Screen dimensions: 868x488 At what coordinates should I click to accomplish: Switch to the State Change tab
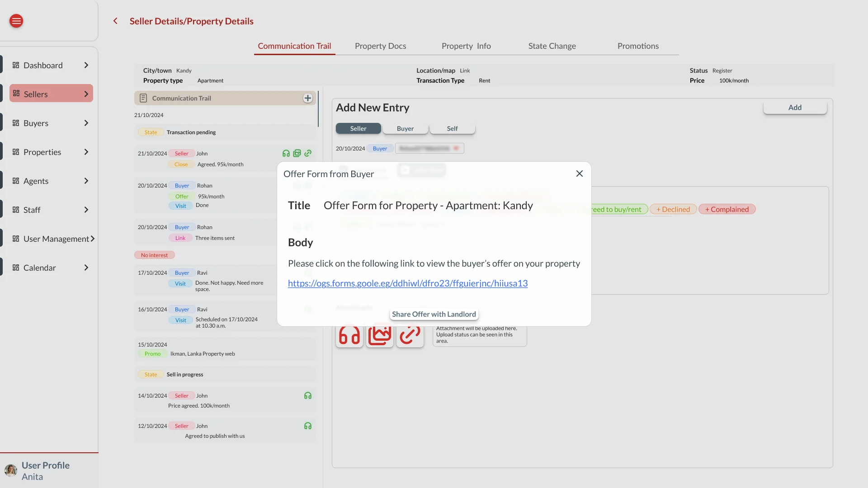[552, 46]
